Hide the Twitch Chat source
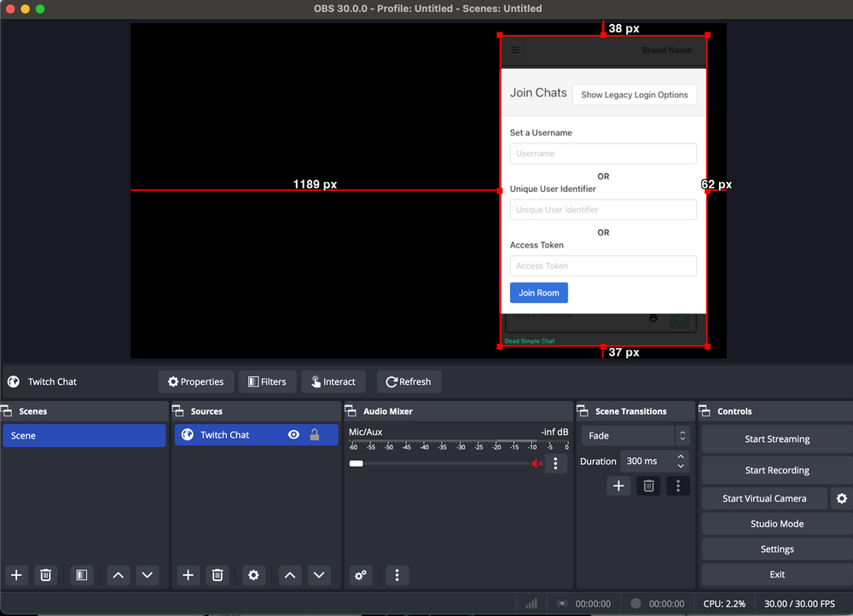This screenshot has height=616, width=853. (293, 434)
